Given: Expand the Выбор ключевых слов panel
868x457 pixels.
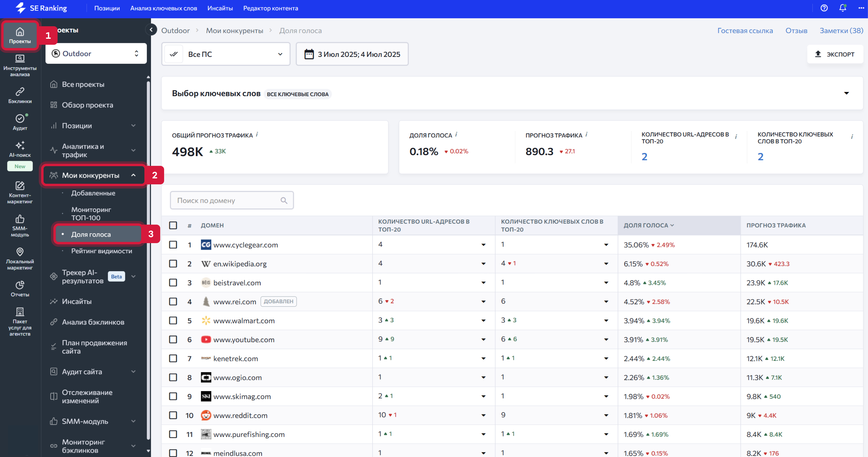Looking at the screenshot, I should click(846, 93).
